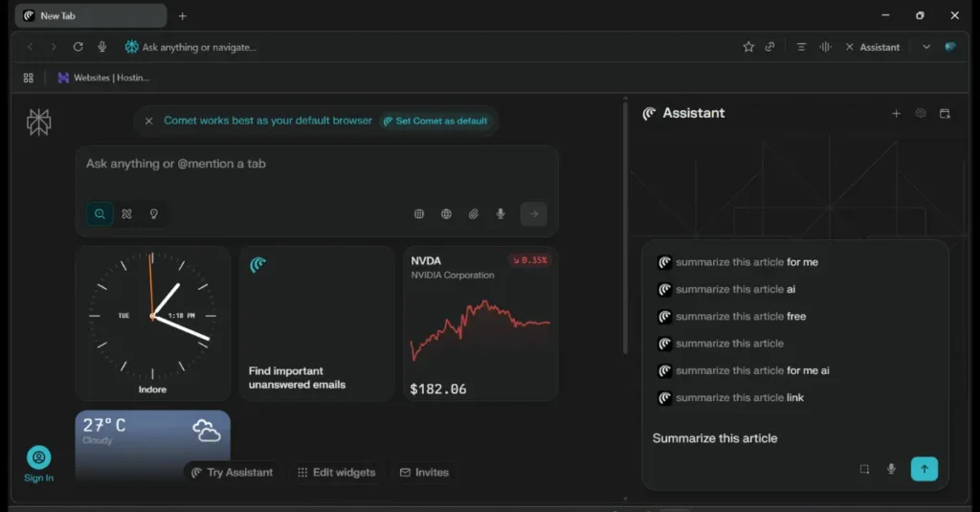The height and width of the screenshot is (512, 980).
Task: Bookmark page with the star icon
Action: coord(748,47)
